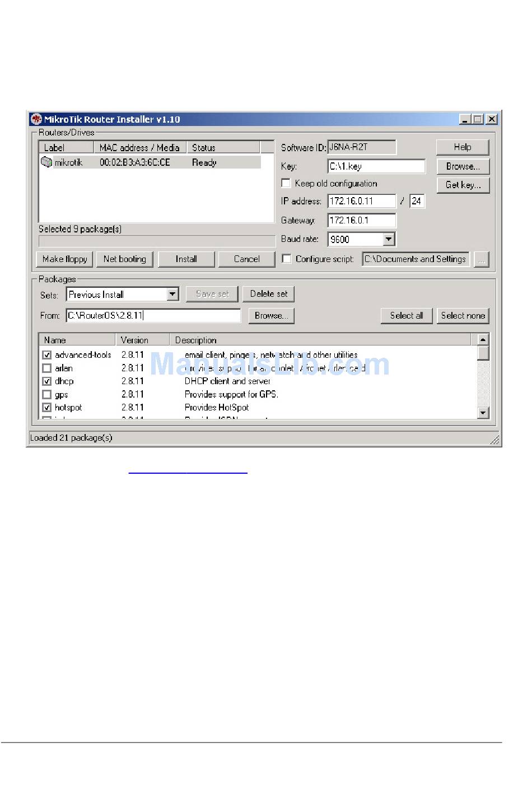Click the Make floppy button
The image size is (532, 789).
[x=65, y=259]
